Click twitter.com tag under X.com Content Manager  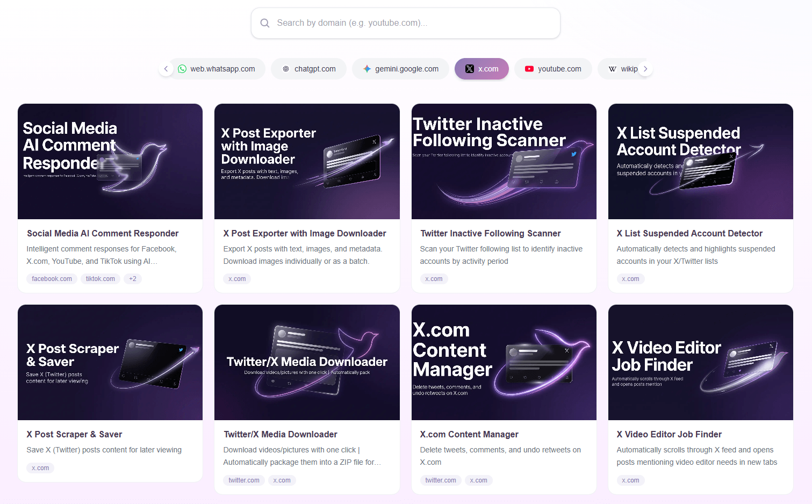pos(441,480)
